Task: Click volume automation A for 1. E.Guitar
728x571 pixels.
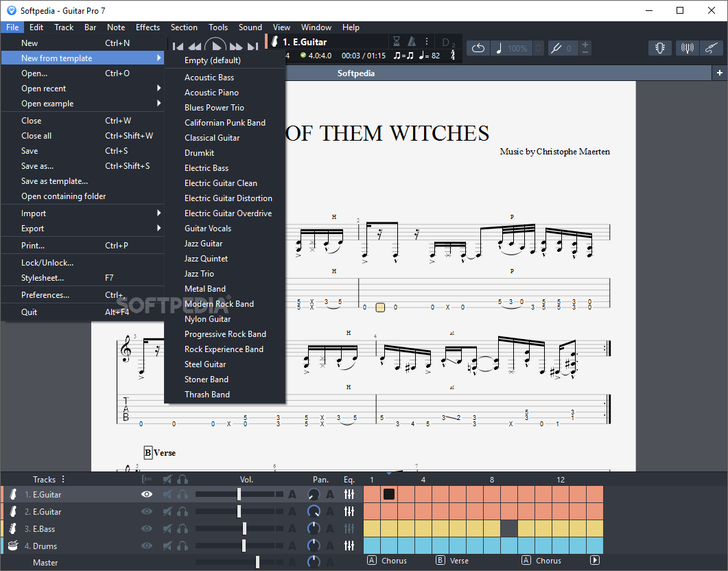Action: 292,494
